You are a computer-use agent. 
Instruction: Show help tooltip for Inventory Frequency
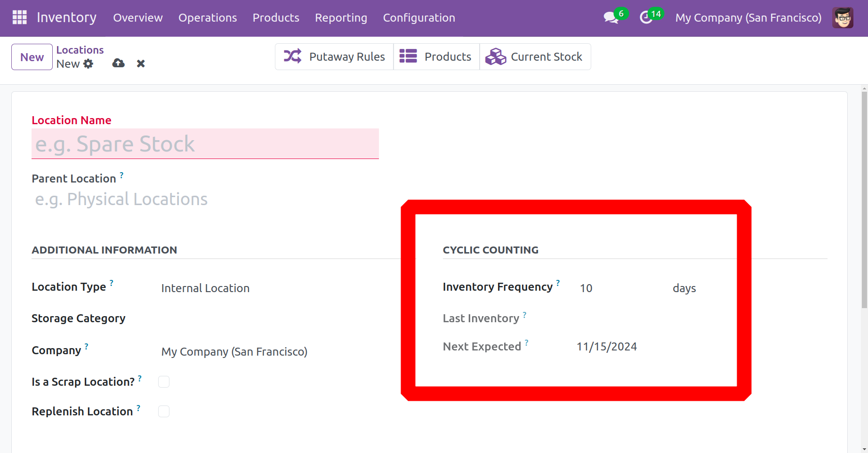pos(558,283)
